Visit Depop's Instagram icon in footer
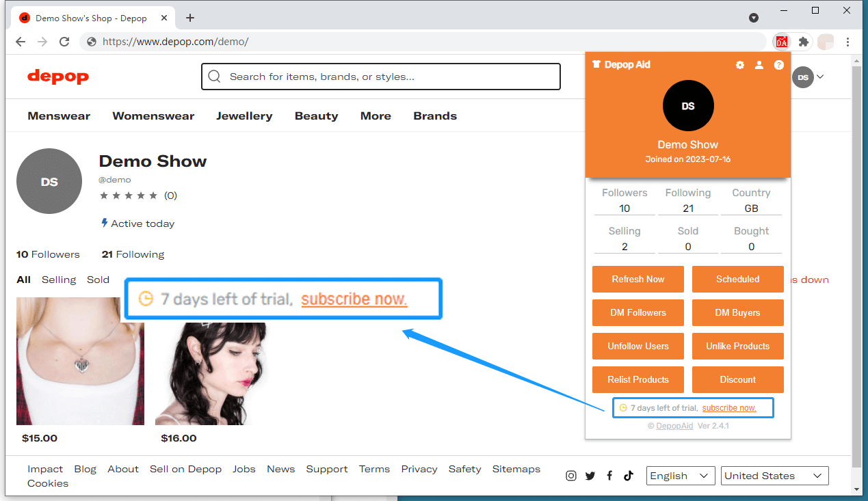The image size is (868, 501). (x=571, y=476)
